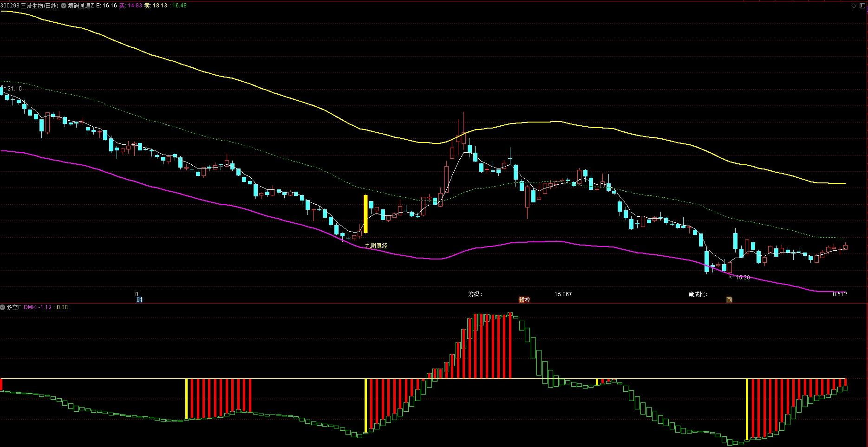Select the stock title 300298 三诺生物(日线)

[x=30, y=6]
